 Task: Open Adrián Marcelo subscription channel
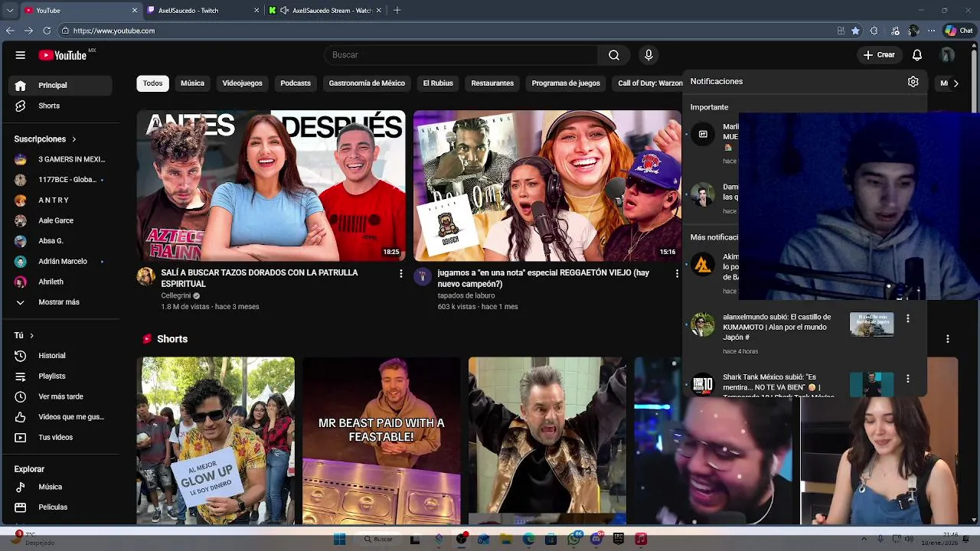[61, 262]
